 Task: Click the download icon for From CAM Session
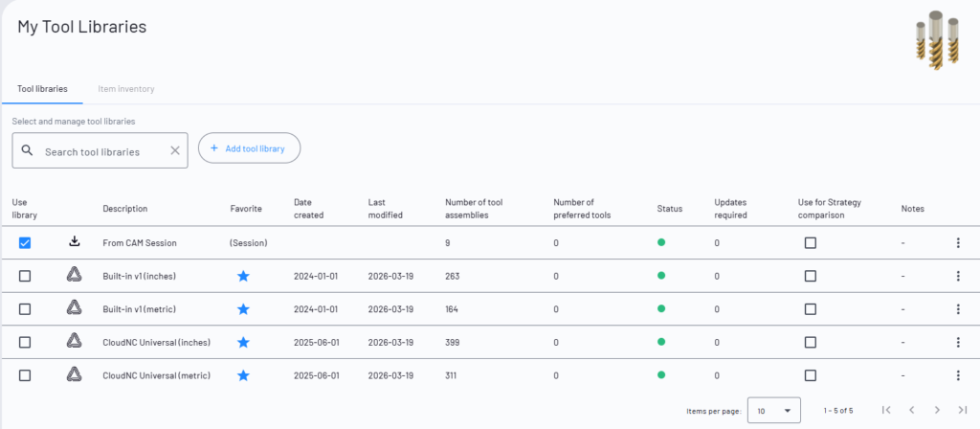click(x=75, y=241)
